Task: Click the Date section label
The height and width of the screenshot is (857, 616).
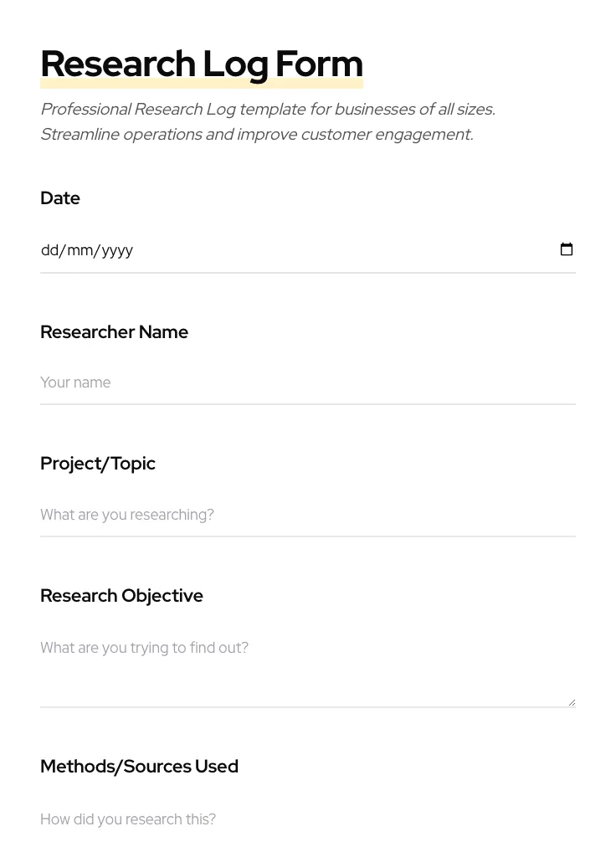Action: (x=60, y=198)
